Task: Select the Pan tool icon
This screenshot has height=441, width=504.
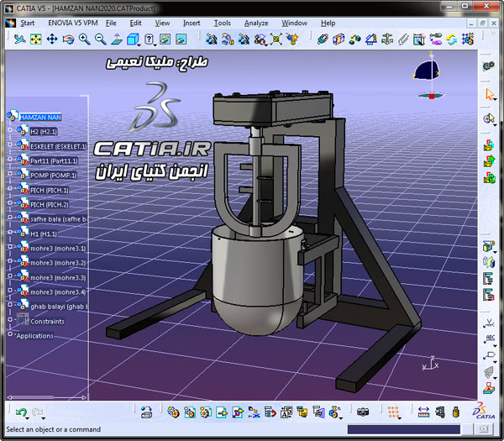Action: 52,39
